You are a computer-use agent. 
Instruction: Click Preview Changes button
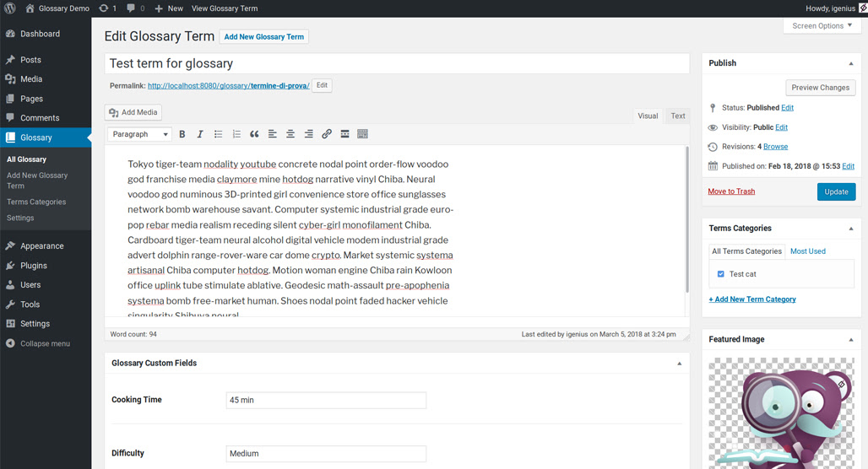821,88
